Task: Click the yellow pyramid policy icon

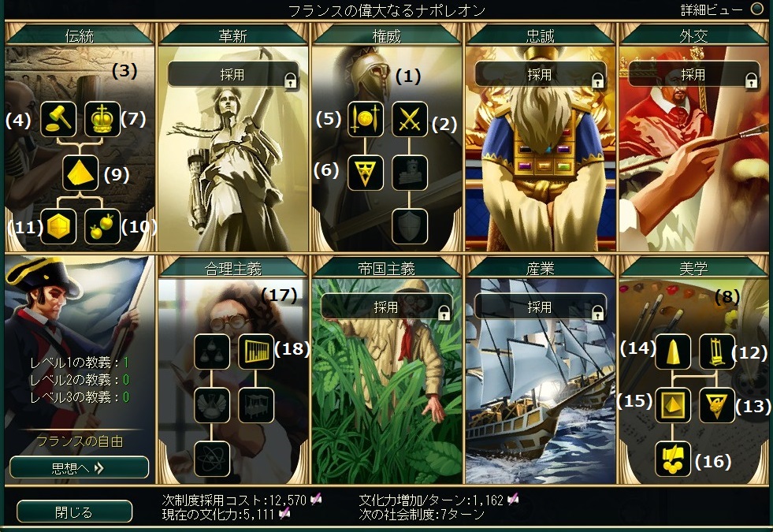Action: click(80, 173)
